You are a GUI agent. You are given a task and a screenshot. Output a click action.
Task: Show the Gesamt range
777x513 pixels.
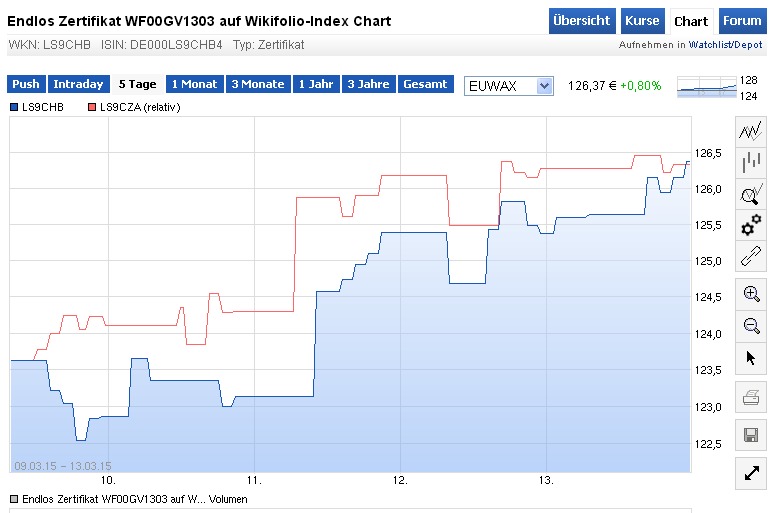coord(426,84)
